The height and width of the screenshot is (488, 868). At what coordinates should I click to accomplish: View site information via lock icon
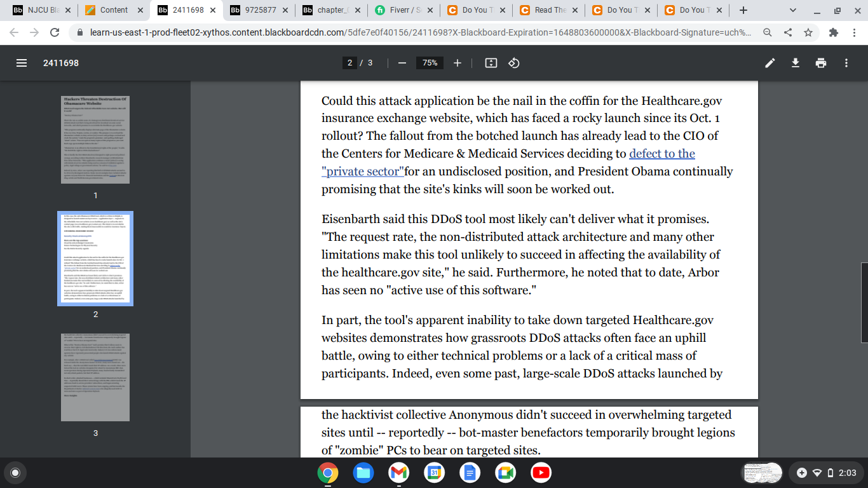pyautogui.click(x=80, y=32)
